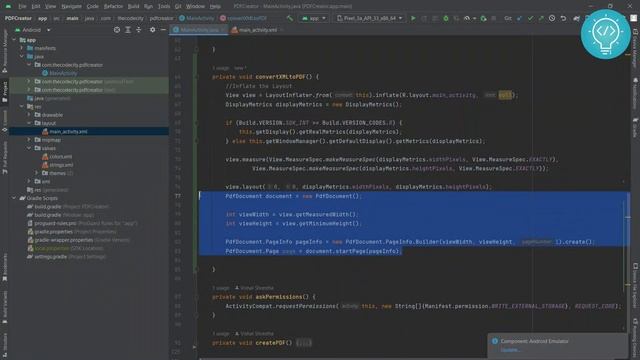
Task: Open the Build menu
Action: 133,6
